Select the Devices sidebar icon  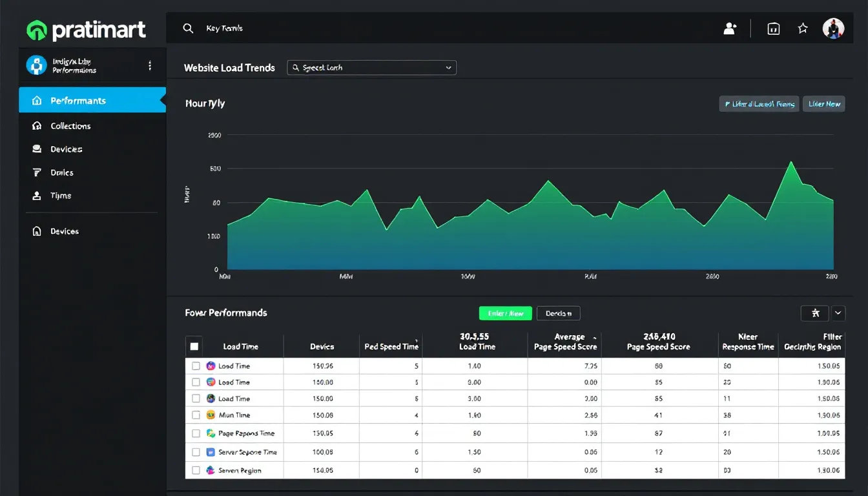(37, 149)
